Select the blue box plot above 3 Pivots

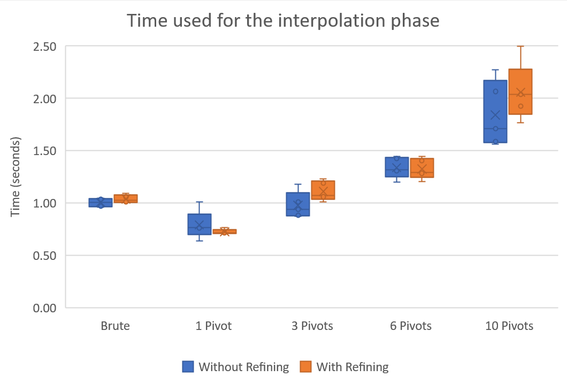coord(298,204)
